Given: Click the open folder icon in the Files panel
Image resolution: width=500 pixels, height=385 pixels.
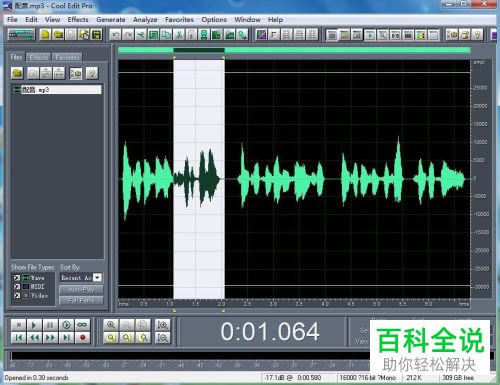Looking at the screenshot, I should pyautogui.click(x=17, y=73).
